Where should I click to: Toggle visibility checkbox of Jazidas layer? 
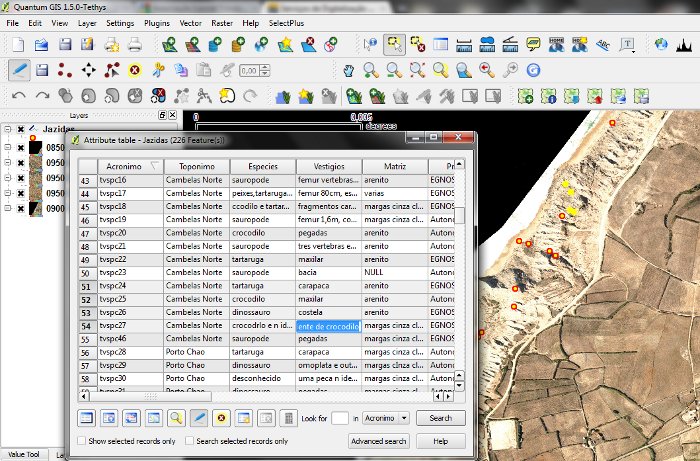pyautogui.click(x=20, y=129)
